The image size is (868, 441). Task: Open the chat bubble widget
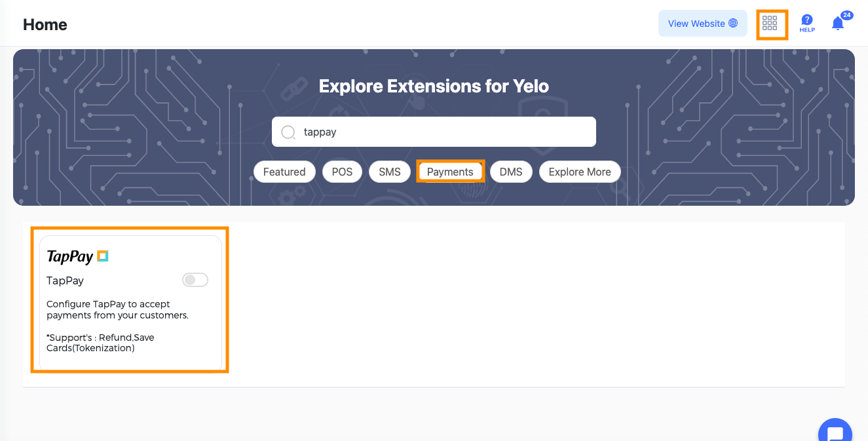click(835, 432)
